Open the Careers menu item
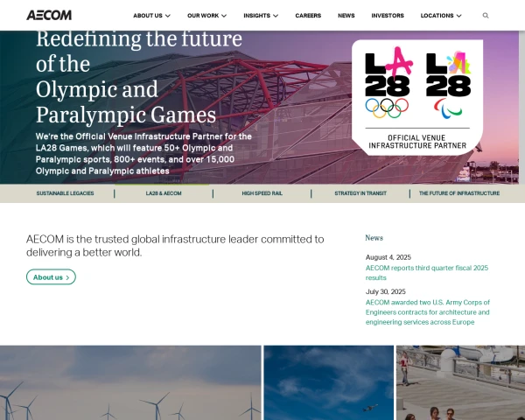This screenshot has width=525, height=420. 308,16
